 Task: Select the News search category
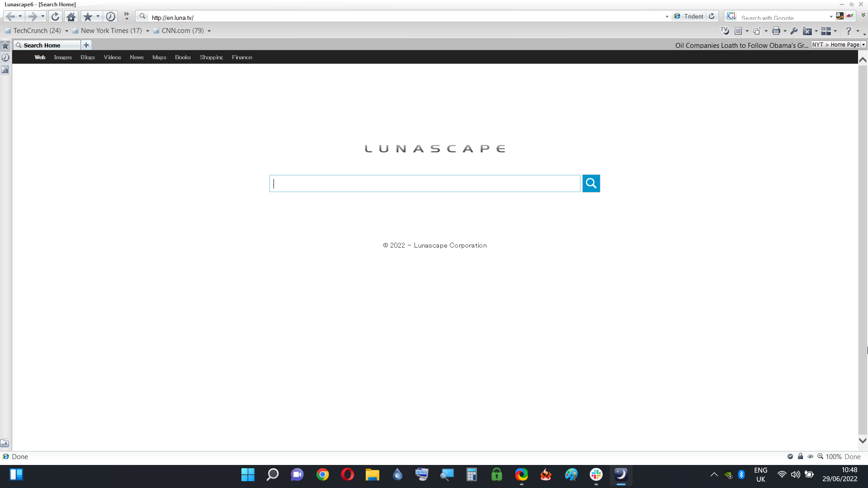137,57
